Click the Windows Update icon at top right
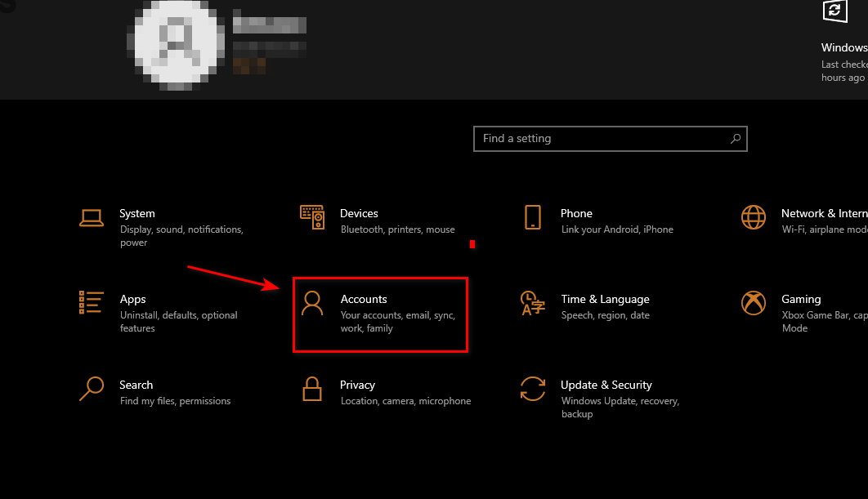Image resolution: width=868 pixels, height=499 pixels. (834, 11)
